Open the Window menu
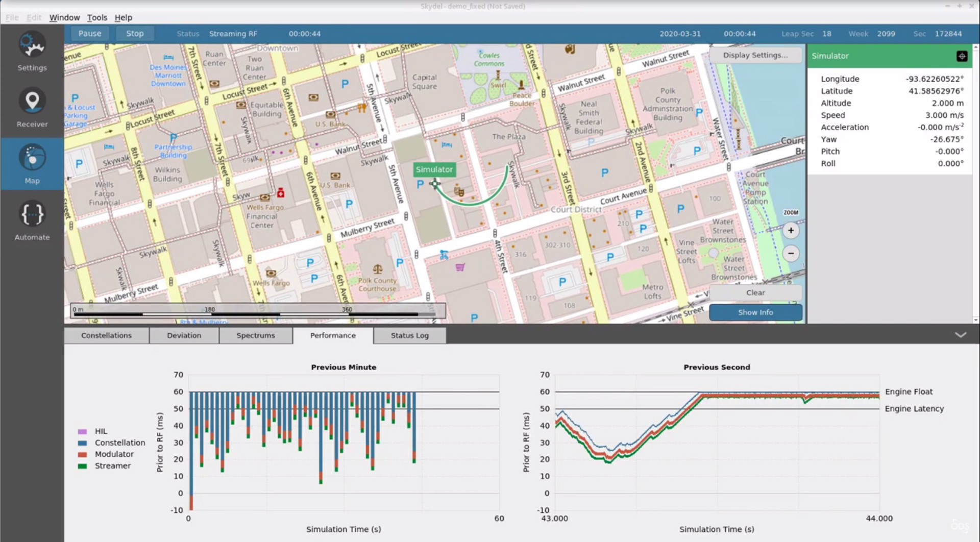The width and height of the screenshot is (980, 542). coord(64,17)
